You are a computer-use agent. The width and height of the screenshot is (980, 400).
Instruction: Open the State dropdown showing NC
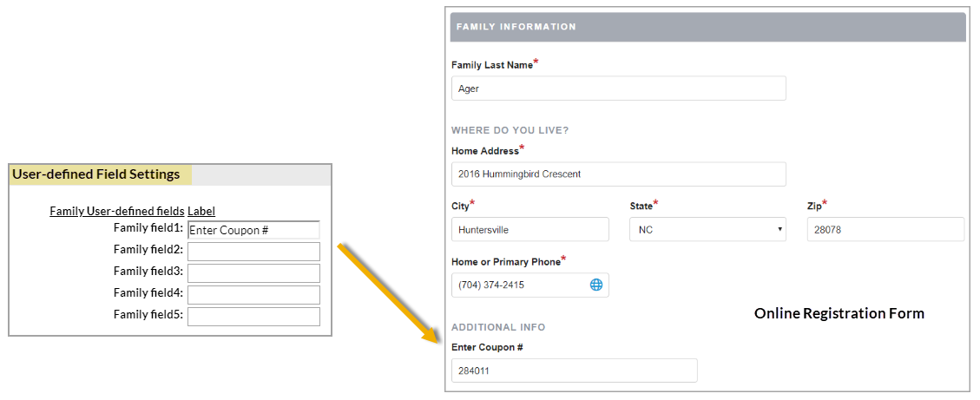point(710,230)
